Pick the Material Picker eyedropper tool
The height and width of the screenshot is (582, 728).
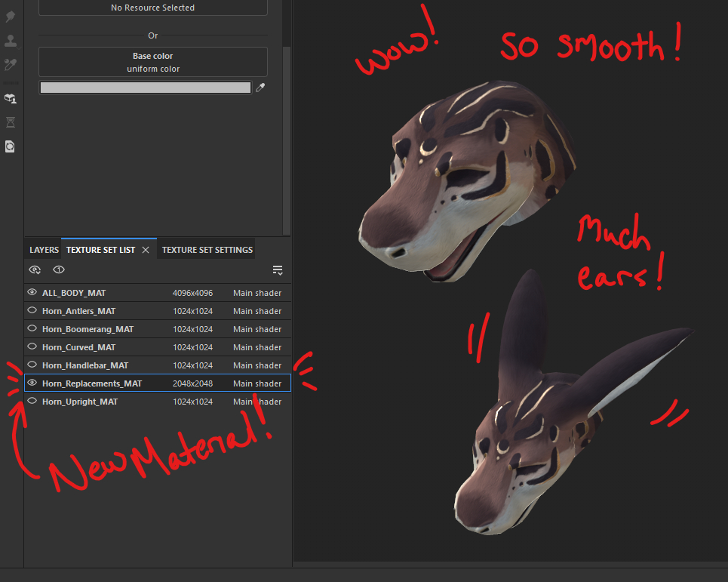click(x=11, y=65)
